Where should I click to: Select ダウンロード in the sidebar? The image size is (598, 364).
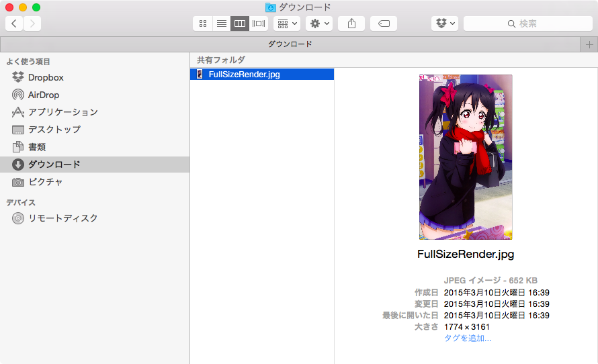pyautogui.click(x=95, y=165)
